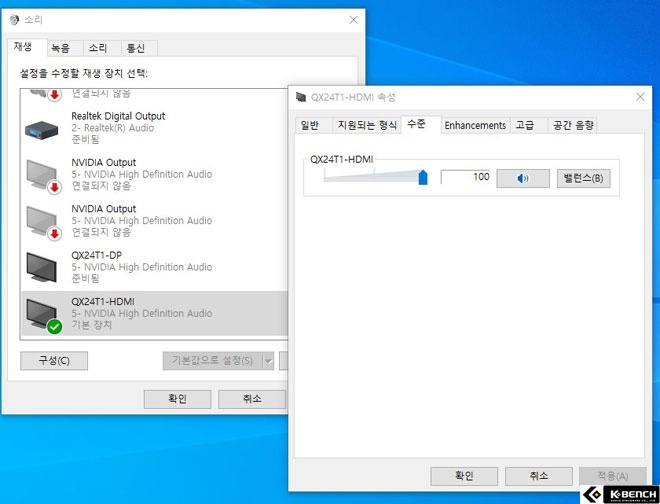Click 구성(C) button in sound window
This screenshot has width=660, height=504.
click(x=54, y=361)
